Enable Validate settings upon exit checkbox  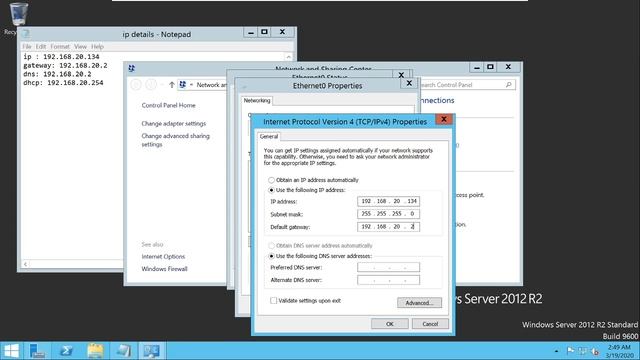[x=273, y=301]
